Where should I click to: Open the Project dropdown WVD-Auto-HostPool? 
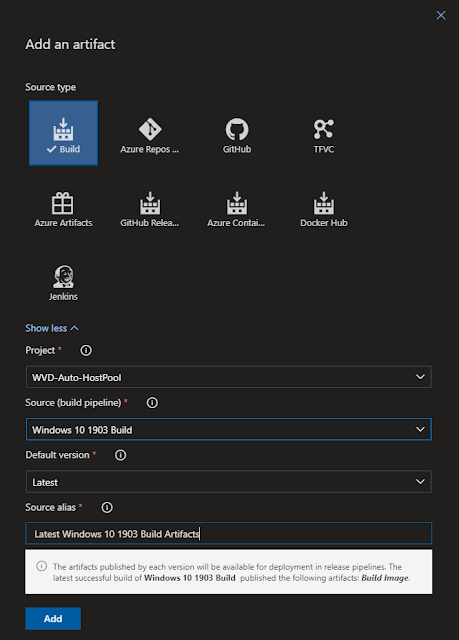pos(228,377)
